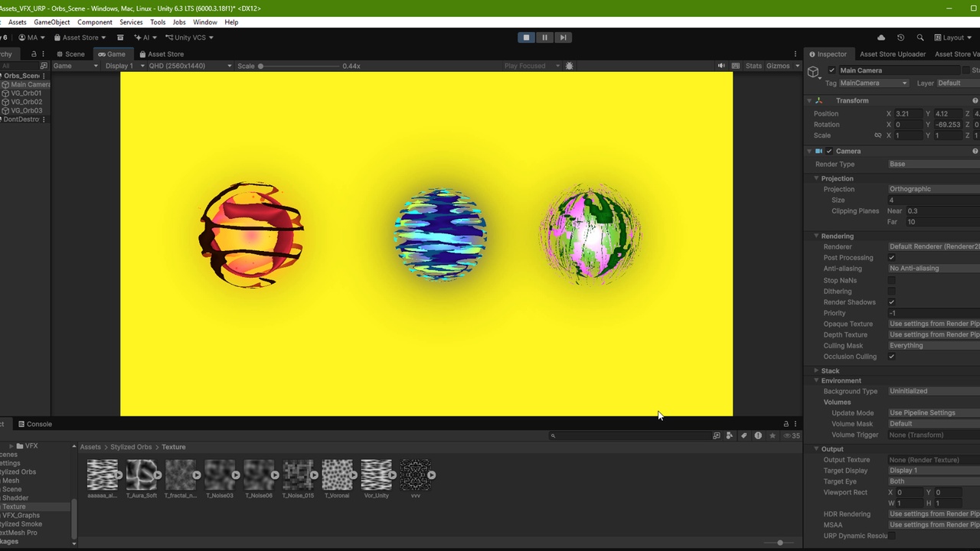Open the Asset Store tab
980x551 pixels.
[162, 54]
